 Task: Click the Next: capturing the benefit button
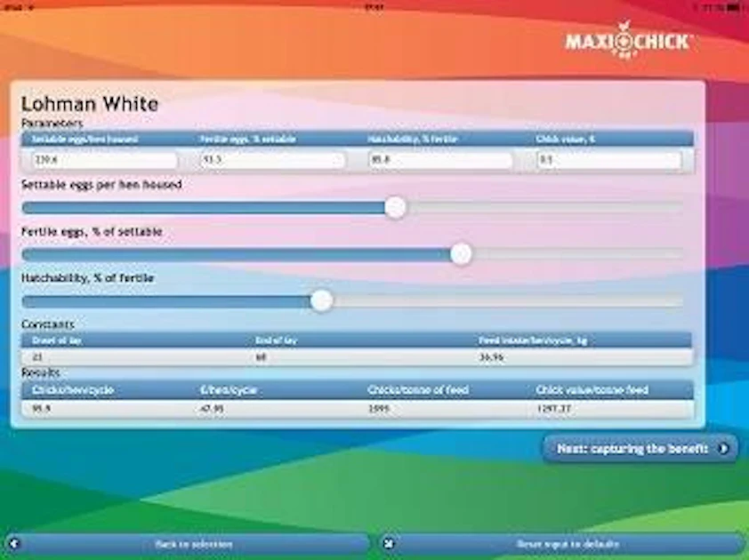click(640, 449)
